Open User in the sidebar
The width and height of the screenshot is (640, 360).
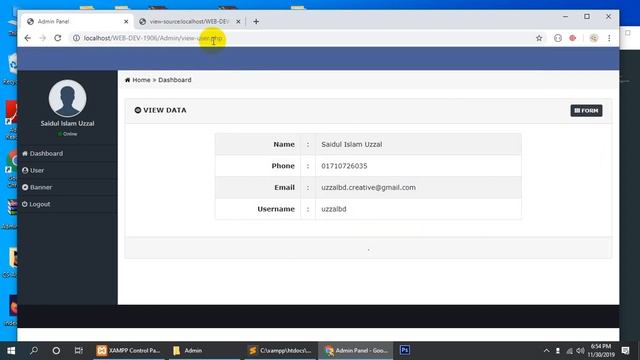(x=33, y=170)
